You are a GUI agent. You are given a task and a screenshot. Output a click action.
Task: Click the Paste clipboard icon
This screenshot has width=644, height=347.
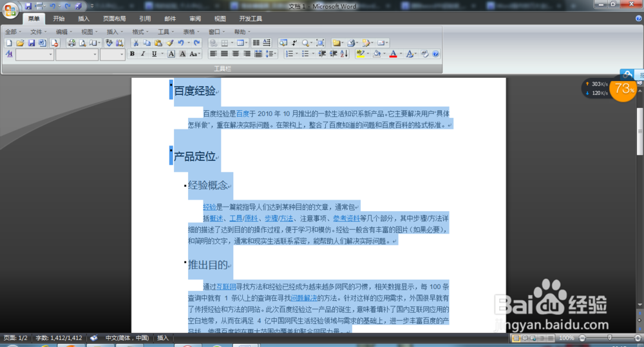158,42
